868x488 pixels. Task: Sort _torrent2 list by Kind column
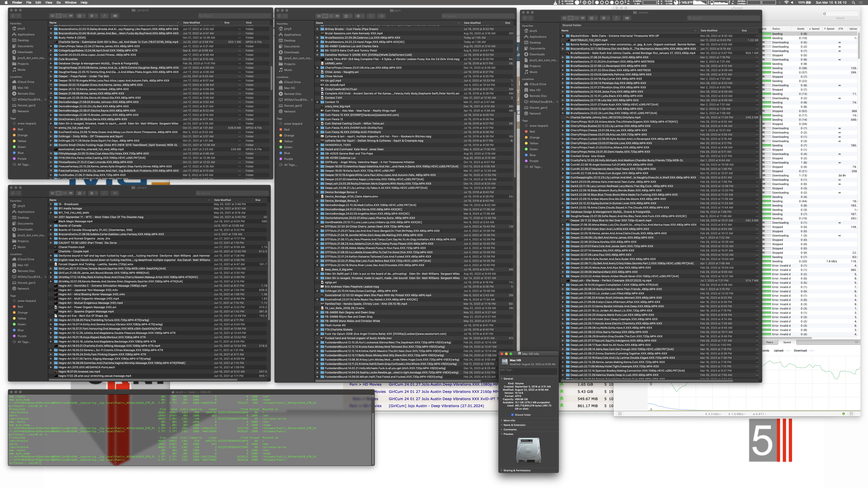click(249, 23)
